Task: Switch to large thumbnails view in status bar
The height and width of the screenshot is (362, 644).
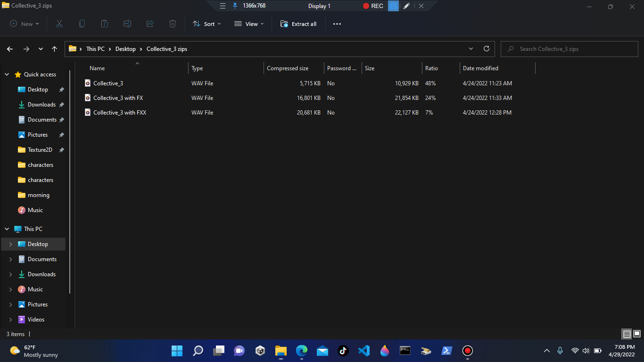Action: [637, 334]
